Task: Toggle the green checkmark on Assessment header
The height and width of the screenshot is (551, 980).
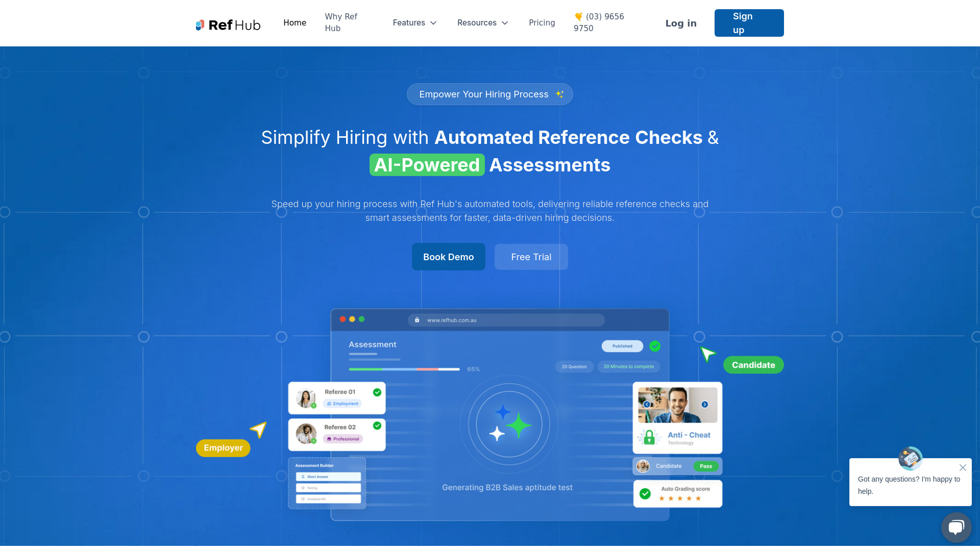Action: click(x=653, y=346)
